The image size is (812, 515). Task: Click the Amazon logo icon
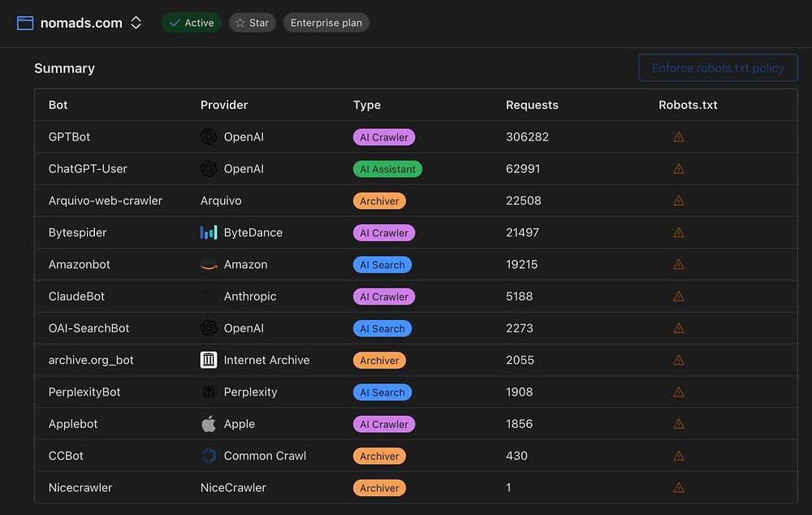pyautogui.click(x=209, y=265)
